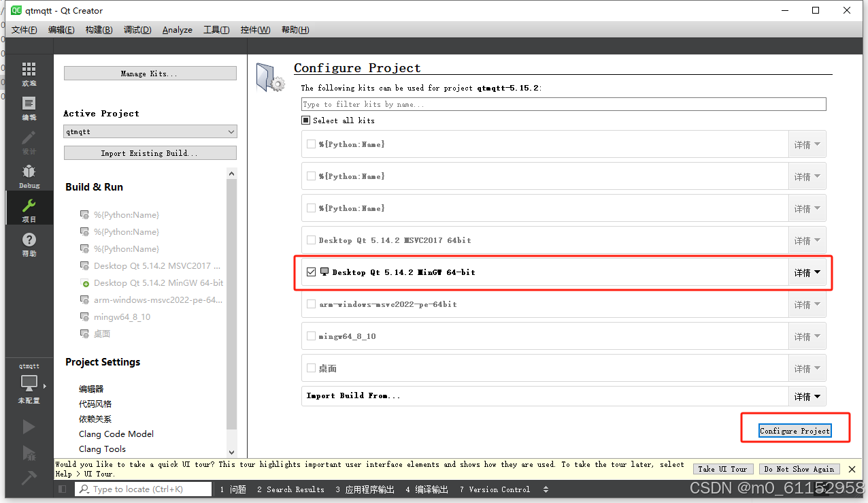Check the mingw64_8_10 kit
Screen dimensions: 868x503
coord(312,336)
